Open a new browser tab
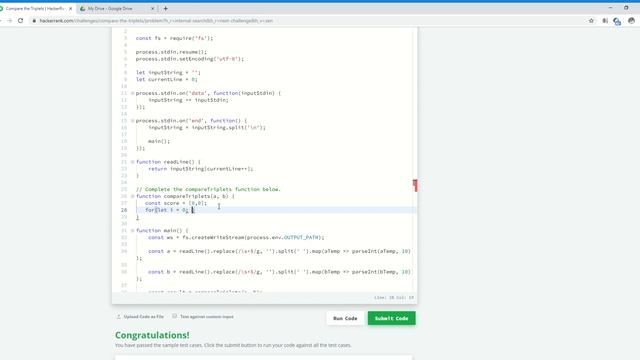 click(x=165, y=8)
